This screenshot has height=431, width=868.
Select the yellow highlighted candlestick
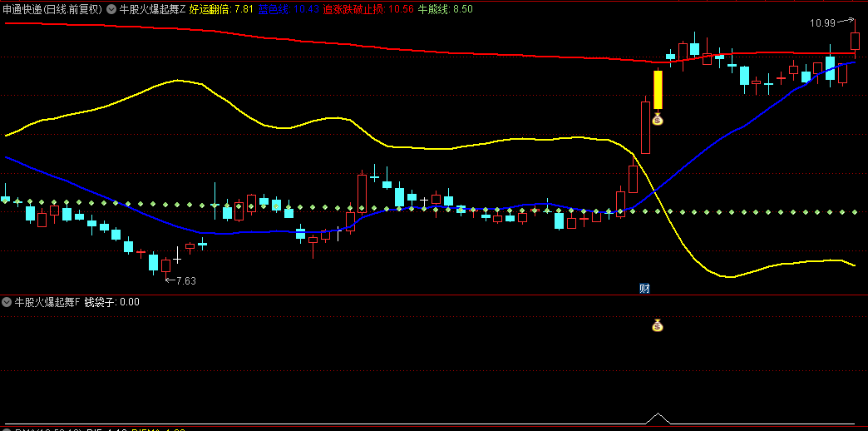pyautogui.click(x=658, y=90)
